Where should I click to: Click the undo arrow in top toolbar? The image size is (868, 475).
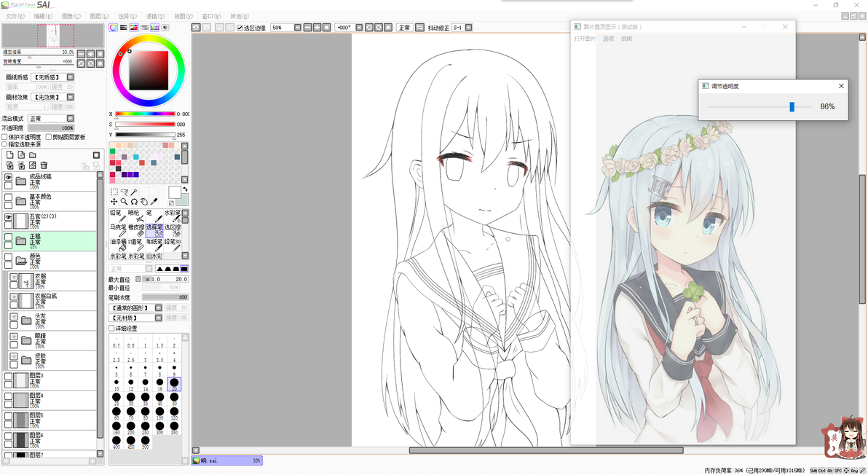tap(196, 27)
